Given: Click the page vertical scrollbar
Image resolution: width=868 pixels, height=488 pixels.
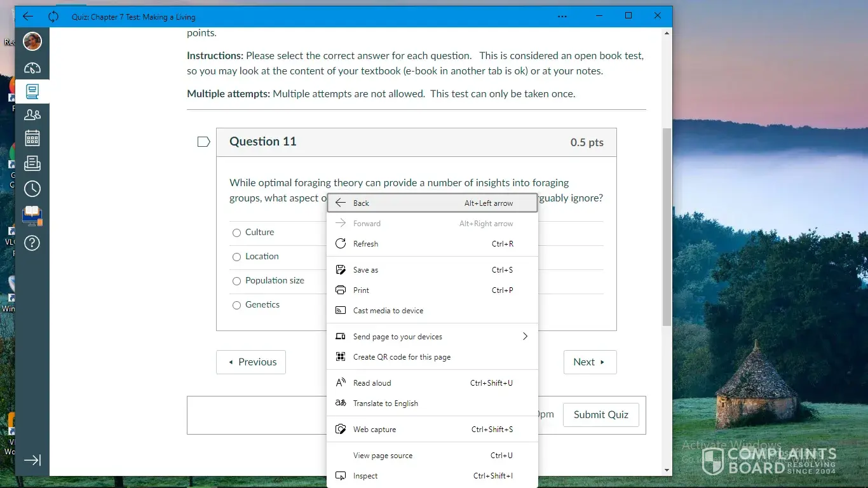Looking at the screenshot, I should tap(667, 226).
